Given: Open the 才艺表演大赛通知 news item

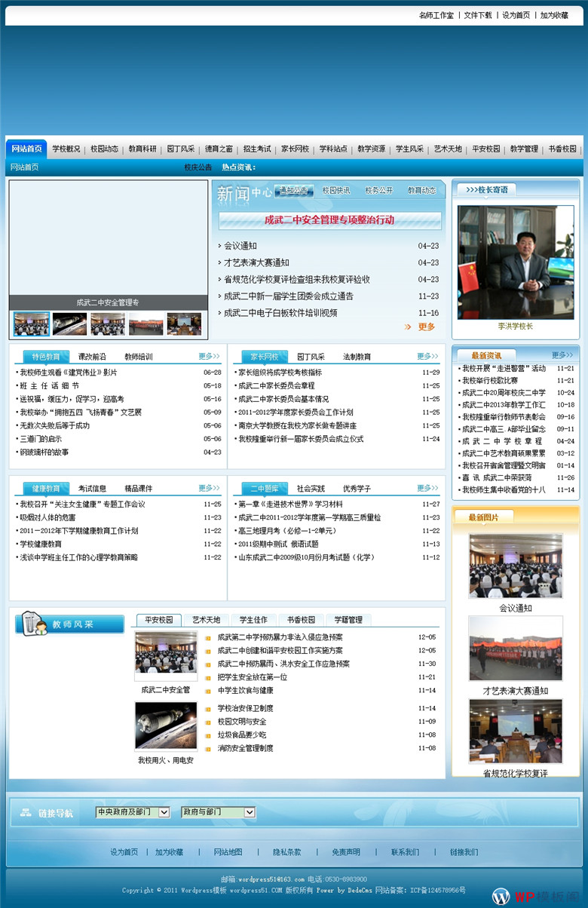Looking at the screenshot, I should 256,262.
